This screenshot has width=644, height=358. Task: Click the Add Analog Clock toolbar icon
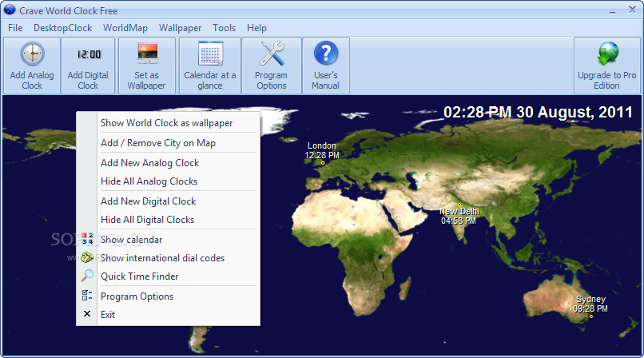point(32,54)
